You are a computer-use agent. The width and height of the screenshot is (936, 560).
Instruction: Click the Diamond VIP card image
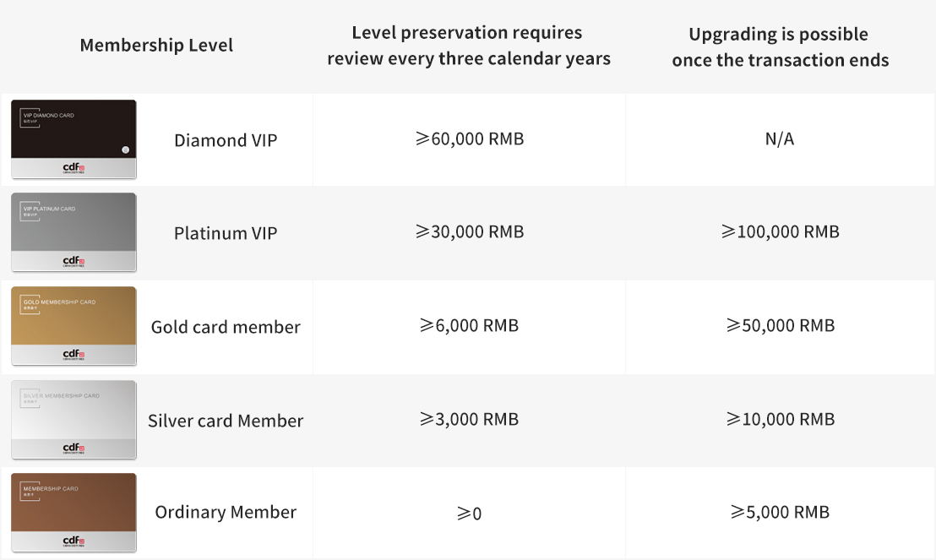coord(73,139)
